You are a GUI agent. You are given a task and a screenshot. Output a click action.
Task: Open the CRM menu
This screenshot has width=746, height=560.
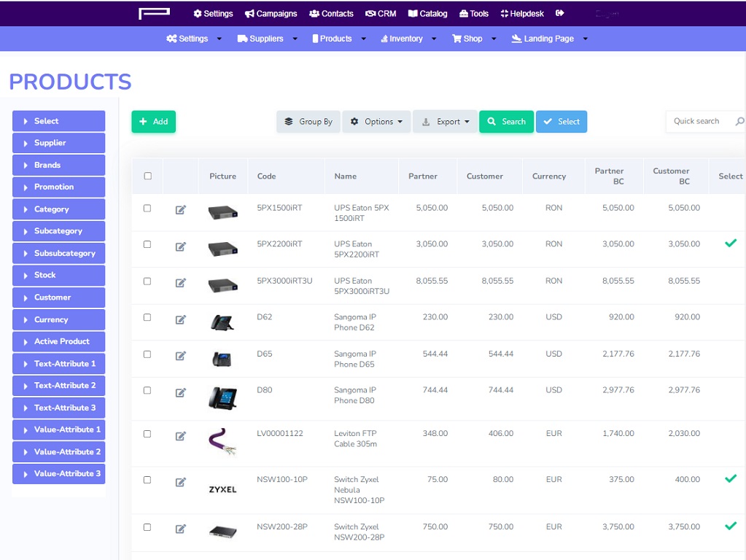(x=381, y=13)
